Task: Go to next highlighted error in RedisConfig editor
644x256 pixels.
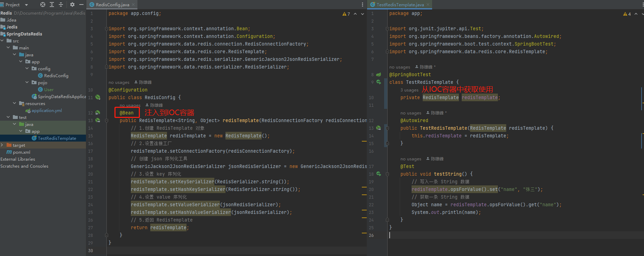Action: (x=363, y=14)
